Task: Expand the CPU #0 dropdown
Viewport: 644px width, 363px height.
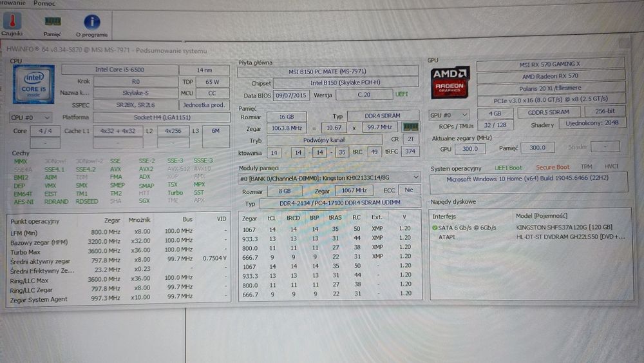Action: coord(30,117)
